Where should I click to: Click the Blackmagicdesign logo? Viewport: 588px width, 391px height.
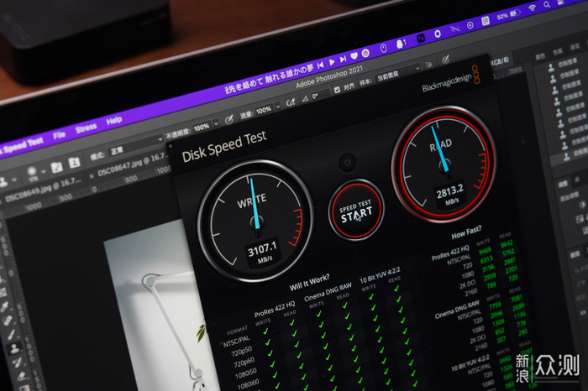click(451, 81)
